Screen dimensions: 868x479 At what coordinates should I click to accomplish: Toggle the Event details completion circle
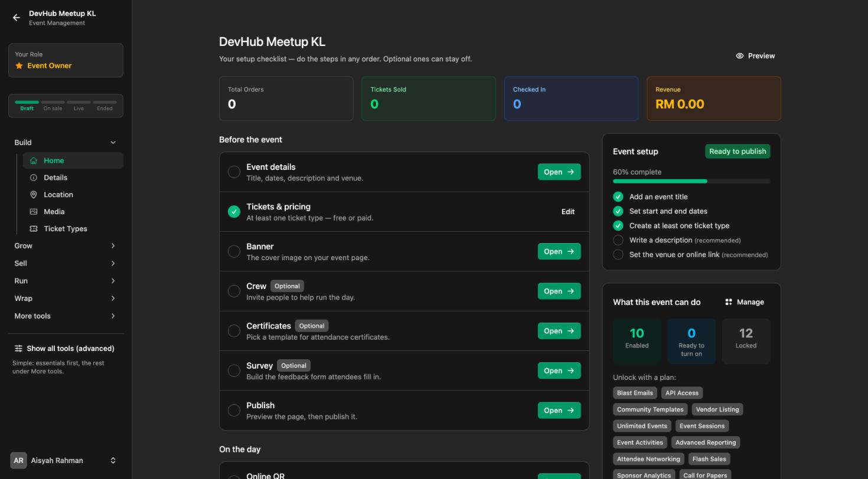(234, 172)
